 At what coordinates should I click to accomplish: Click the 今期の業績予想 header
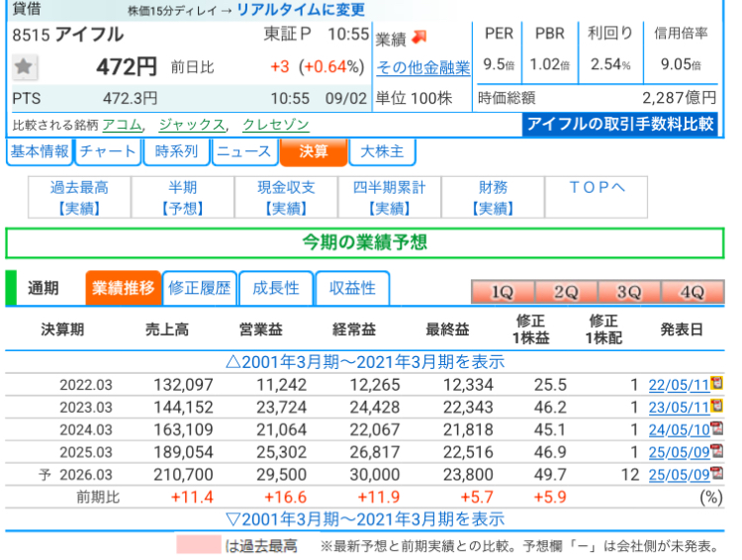pyautogui.click(x=365, y=242)
